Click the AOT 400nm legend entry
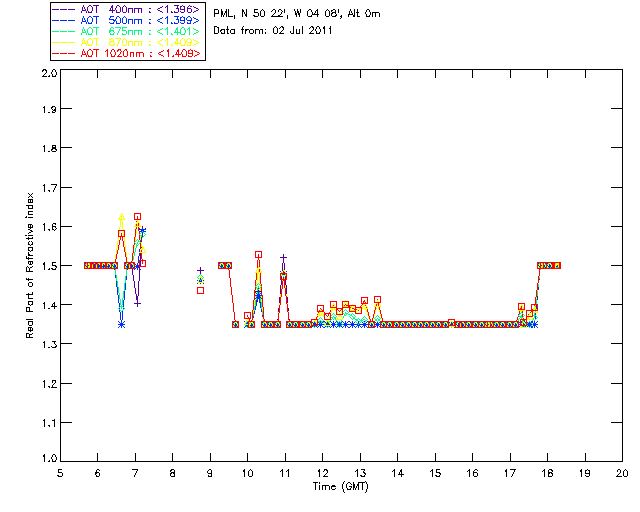The width and height of the screenshot is (640, 512). coord(127,9)
